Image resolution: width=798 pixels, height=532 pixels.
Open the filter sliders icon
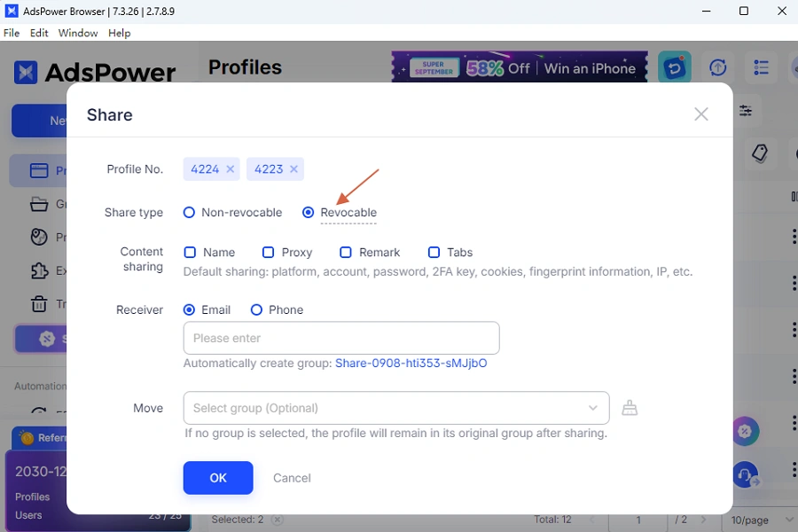(746, 111)
